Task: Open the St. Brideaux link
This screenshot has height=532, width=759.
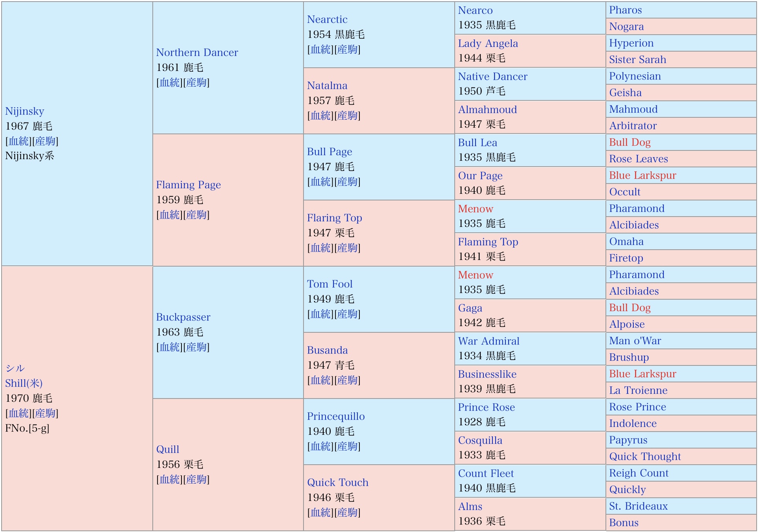Action: [x=638, y=506]
